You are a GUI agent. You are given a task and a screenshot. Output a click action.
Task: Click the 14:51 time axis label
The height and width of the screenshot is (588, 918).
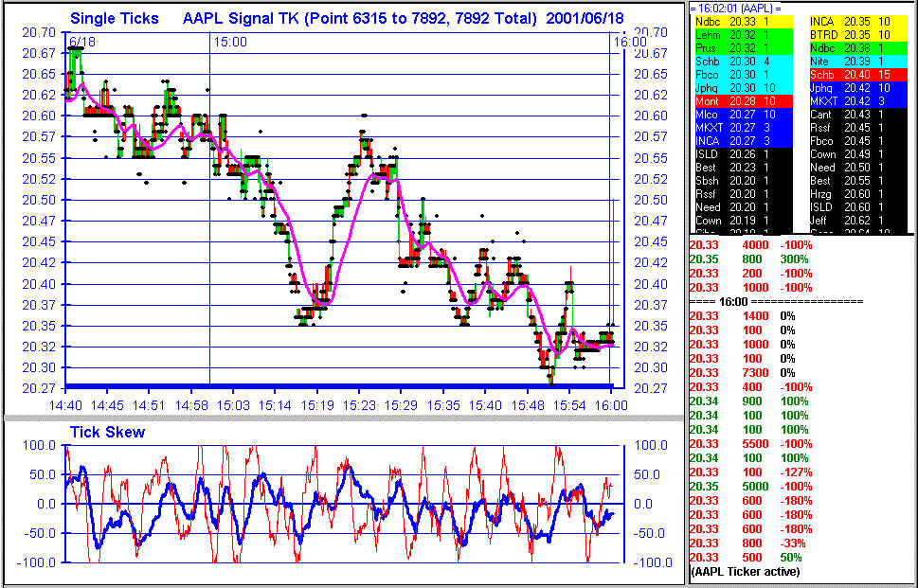pyautogui.click(x=149, y=405)
